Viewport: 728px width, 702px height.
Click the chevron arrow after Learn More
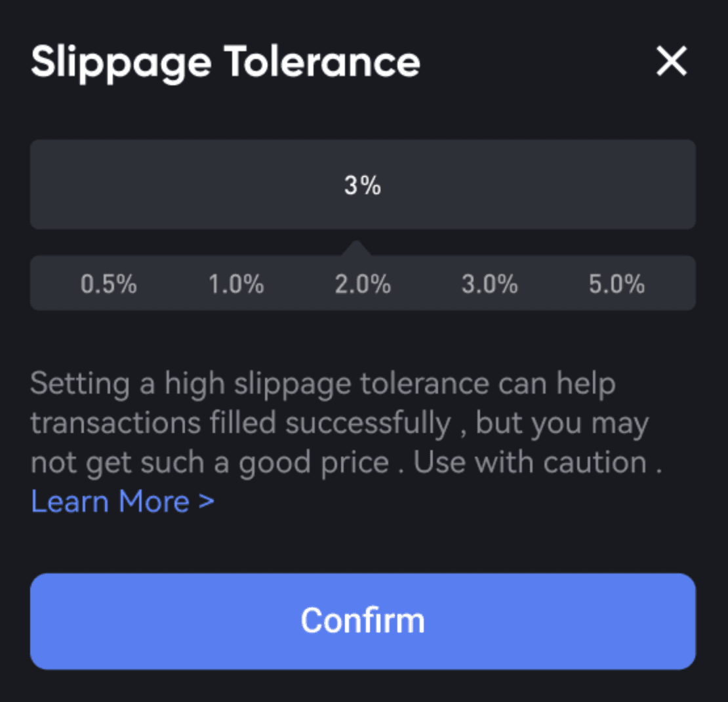(206, 502)
